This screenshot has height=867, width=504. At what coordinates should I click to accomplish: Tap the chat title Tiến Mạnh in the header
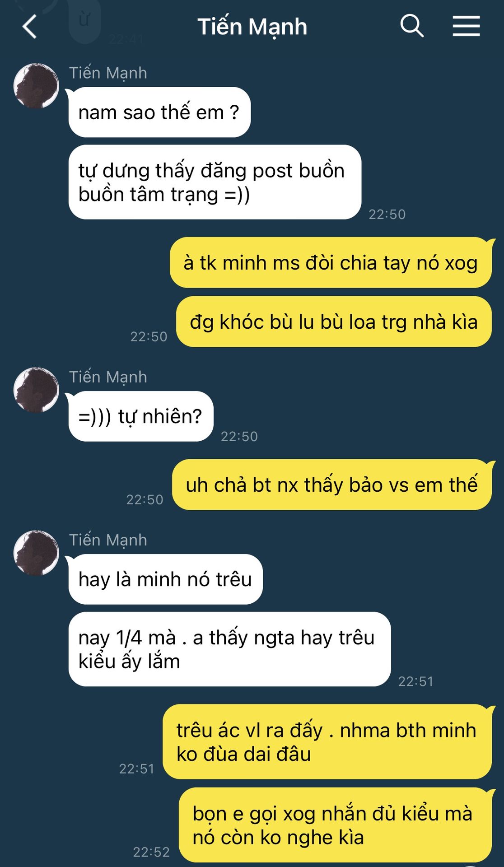(x=252, y=27)
